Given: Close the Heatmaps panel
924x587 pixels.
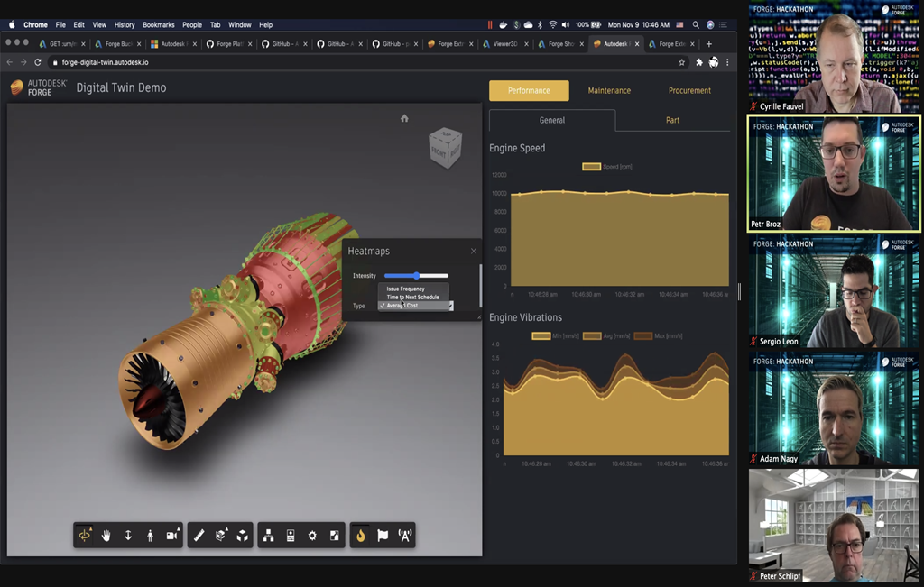Looking at the screenshot, I should pos(473,251).
